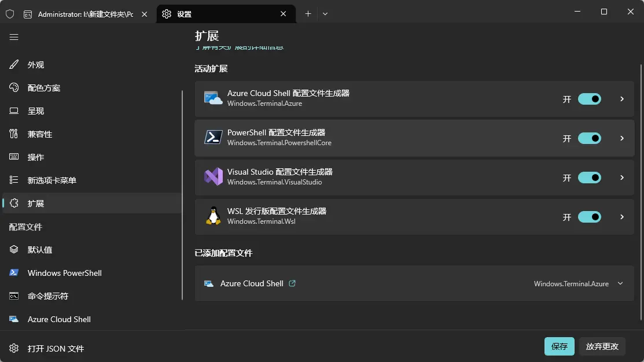
Task: Open the hamburger navigation menu
Action: click(x=14, y=38)
